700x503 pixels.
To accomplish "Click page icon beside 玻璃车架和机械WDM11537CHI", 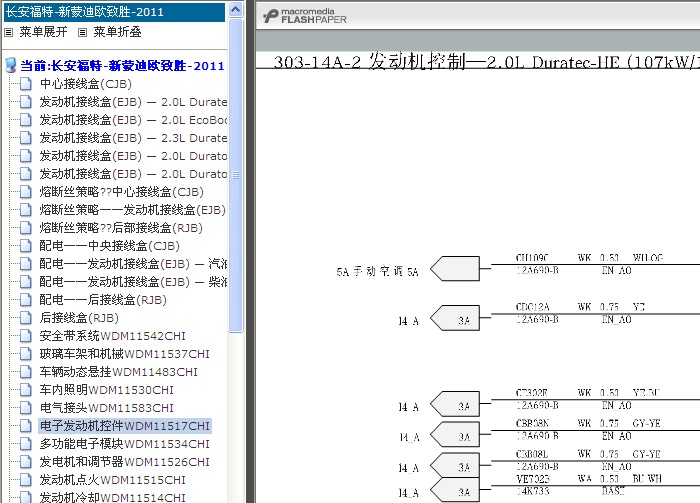I will [26, 354].
